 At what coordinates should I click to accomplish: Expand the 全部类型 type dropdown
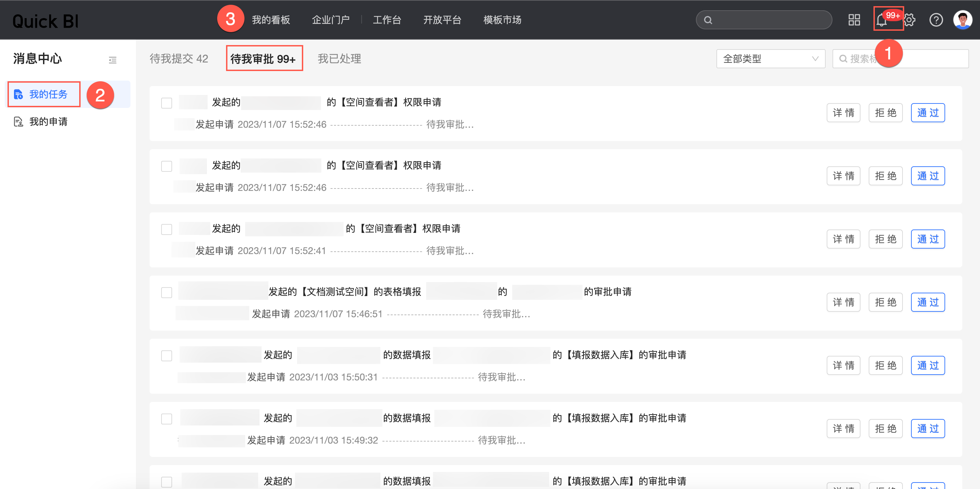point(770,59)
